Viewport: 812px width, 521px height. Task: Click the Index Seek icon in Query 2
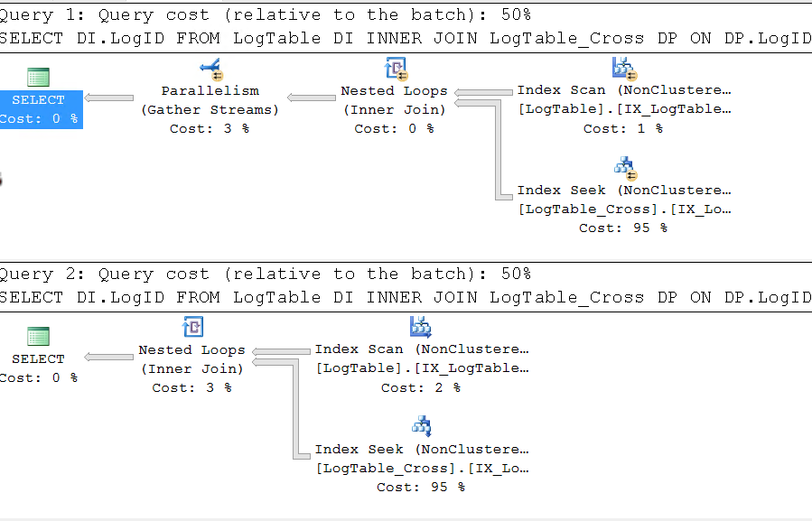[420, 424]
